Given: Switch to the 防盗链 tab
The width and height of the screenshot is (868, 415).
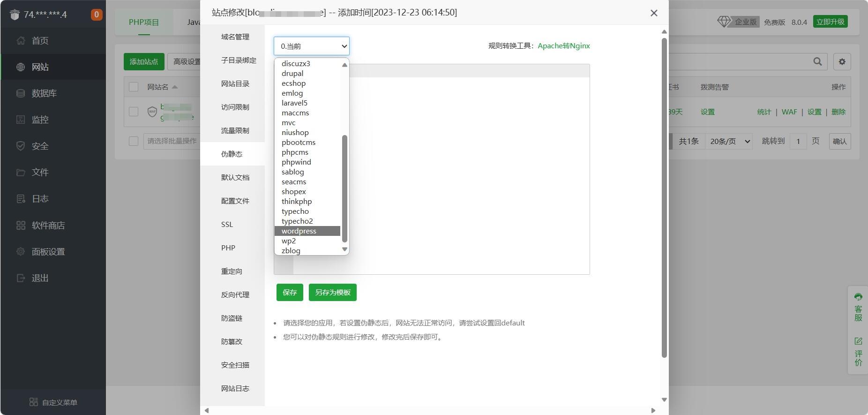Looking at the screenshot, I should point(232,318).
